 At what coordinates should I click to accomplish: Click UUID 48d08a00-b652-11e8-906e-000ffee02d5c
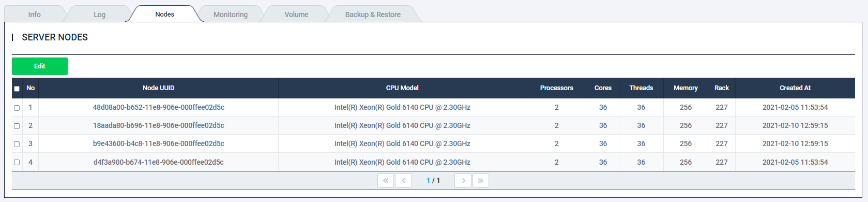(x=159, y=108)
